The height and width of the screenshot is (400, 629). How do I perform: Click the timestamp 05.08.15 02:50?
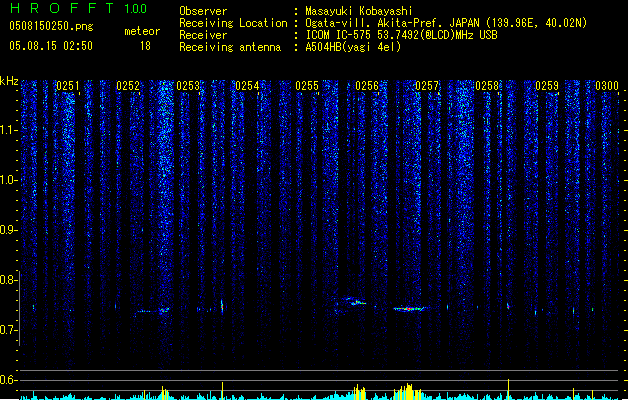[x=51, y=46]
